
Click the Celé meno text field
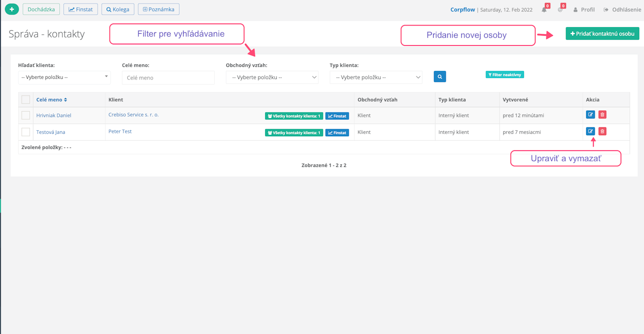(x=168, y=77)
